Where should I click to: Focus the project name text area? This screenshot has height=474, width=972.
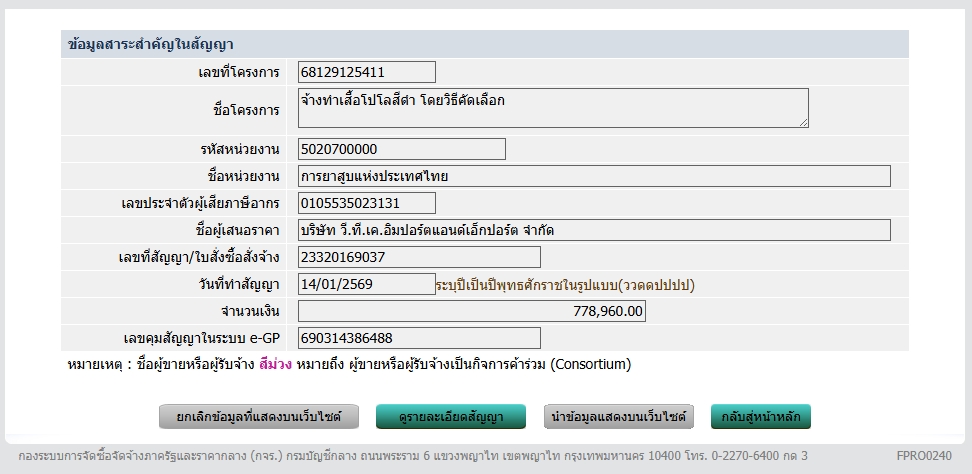553,108
